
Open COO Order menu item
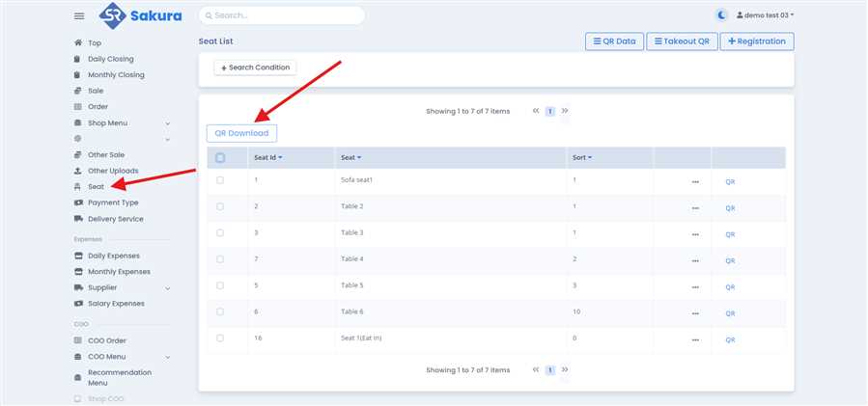[106, 340]
